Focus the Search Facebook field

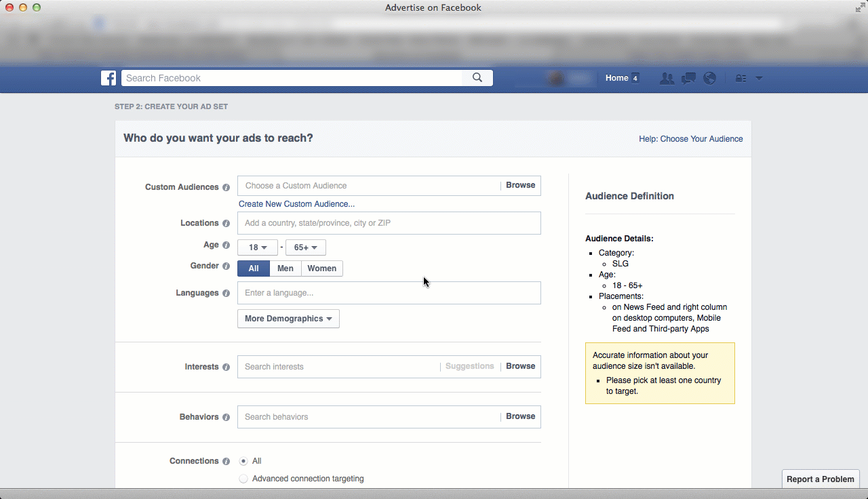tap(292, 78)
